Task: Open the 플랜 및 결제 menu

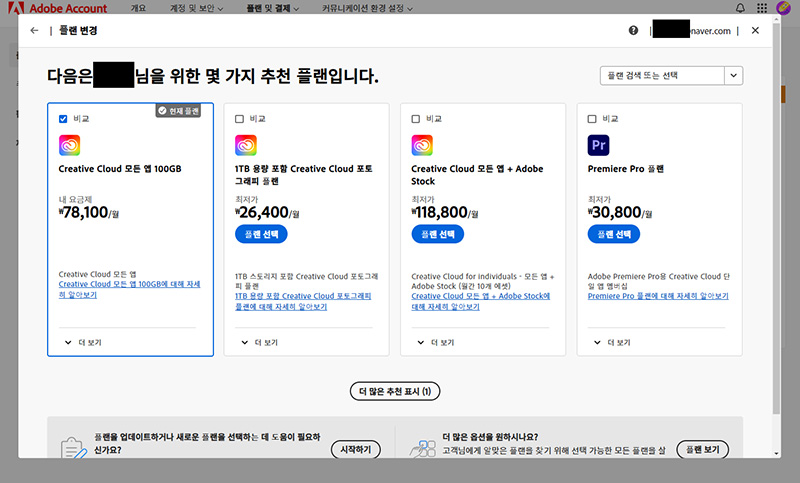Action: [273, 9]
